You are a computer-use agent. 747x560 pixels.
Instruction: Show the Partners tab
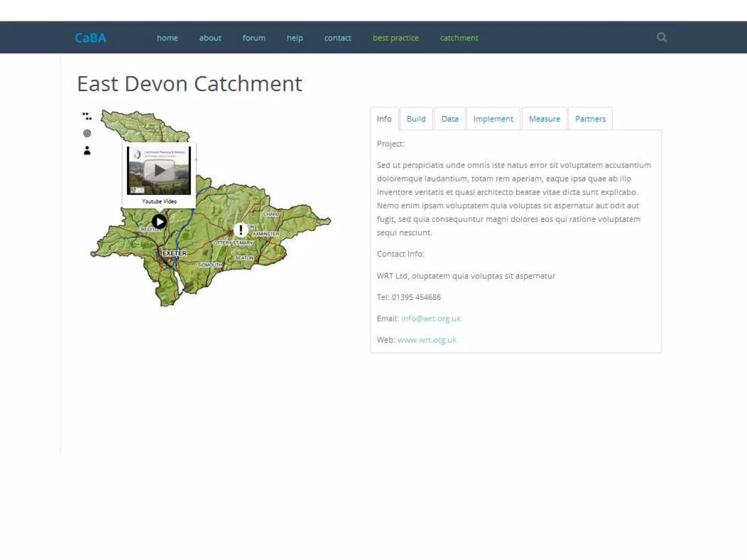pyautogui.click(x=590, y=119)
